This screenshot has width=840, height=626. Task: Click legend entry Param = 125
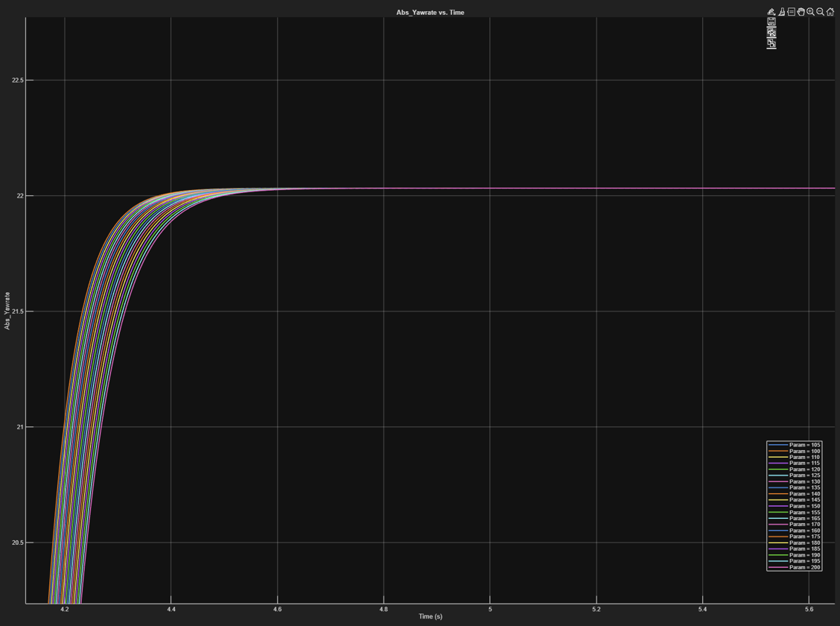tap(794, 475)
